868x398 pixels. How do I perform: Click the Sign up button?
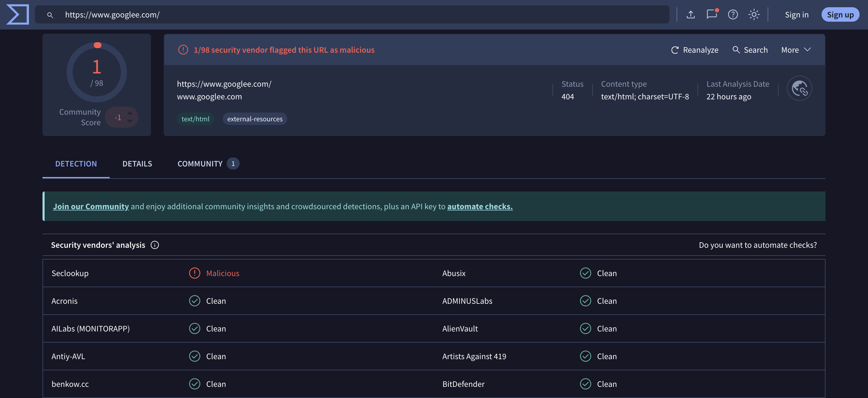pos(840,14)
